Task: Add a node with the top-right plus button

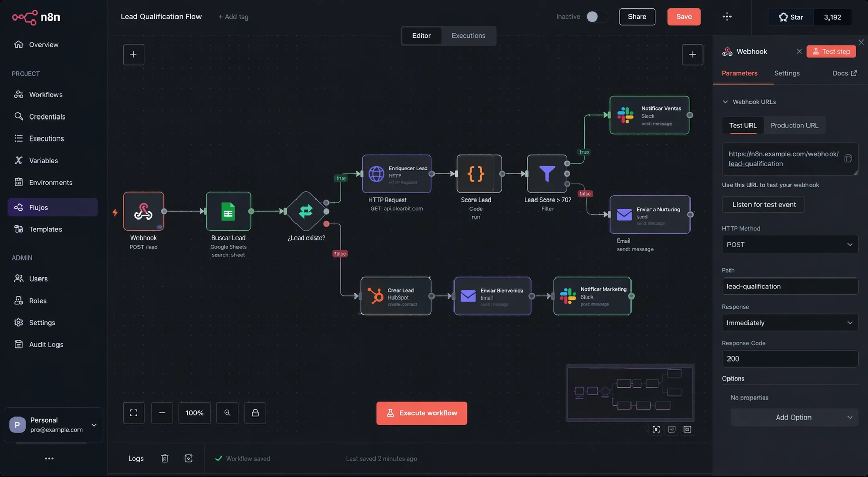Action: click(693, 54)
